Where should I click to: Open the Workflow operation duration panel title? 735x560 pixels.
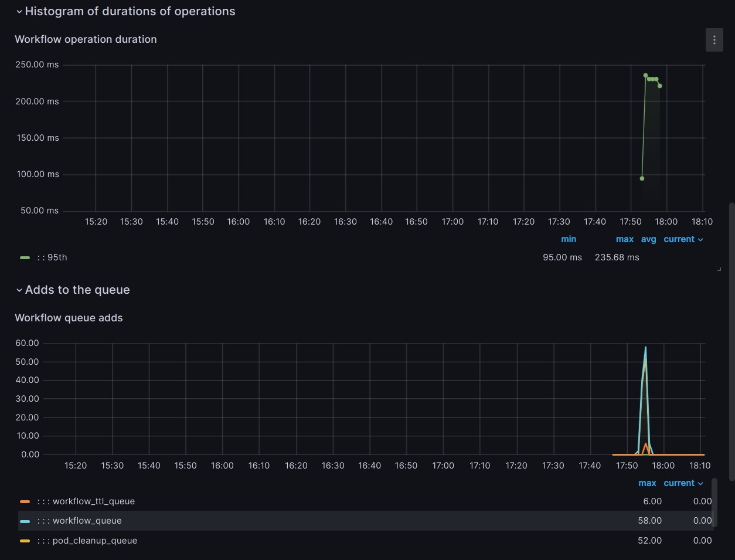pos(86,39)
